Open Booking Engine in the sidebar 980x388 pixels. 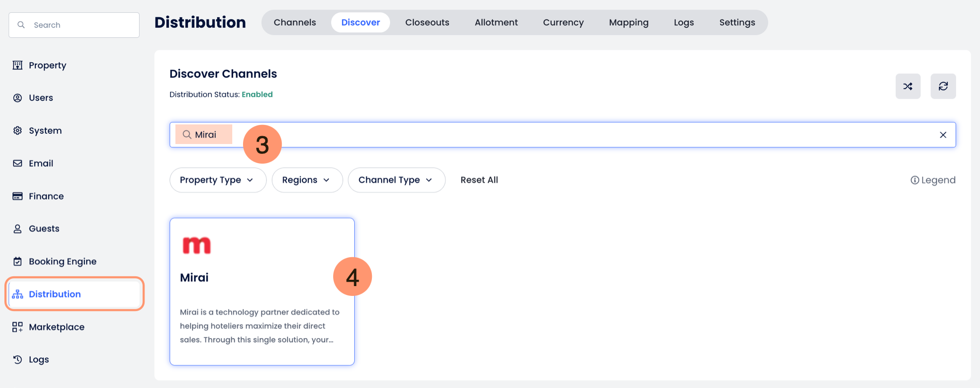(x=62, y=262)
